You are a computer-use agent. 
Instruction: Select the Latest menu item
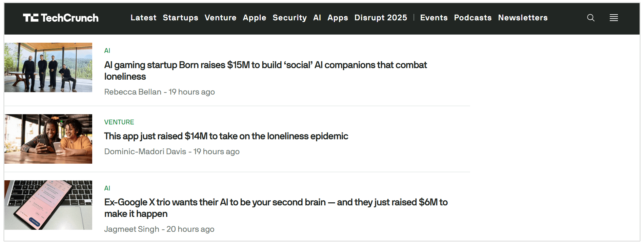click(143, 18)
